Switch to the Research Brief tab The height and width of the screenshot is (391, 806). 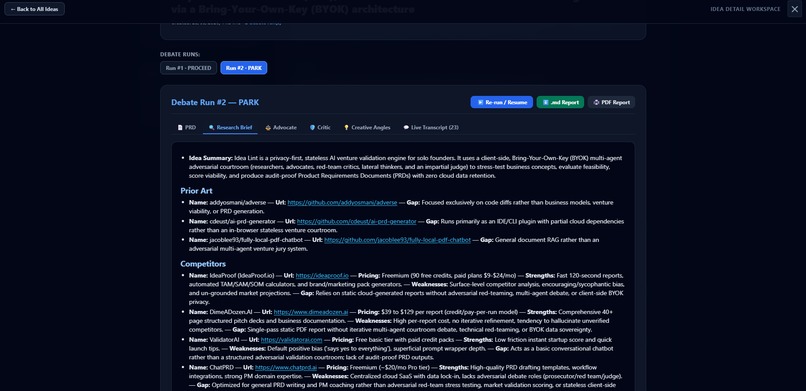pos(230,127)
